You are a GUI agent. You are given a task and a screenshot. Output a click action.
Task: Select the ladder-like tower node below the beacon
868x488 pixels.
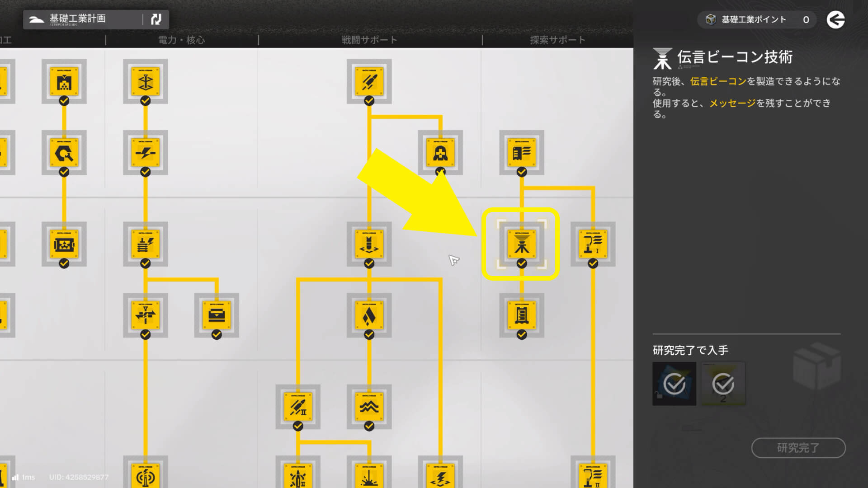(521, 315)
